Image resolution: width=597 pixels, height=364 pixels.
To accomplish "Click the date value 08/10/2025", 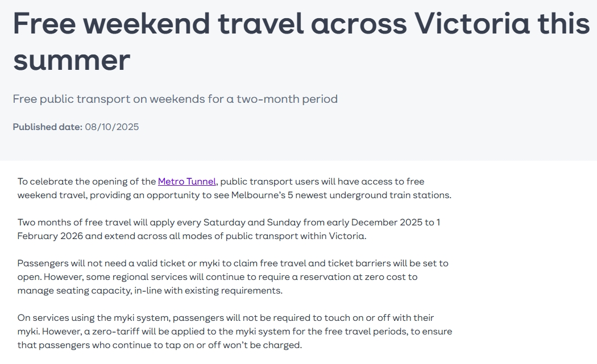I will 112,127.
